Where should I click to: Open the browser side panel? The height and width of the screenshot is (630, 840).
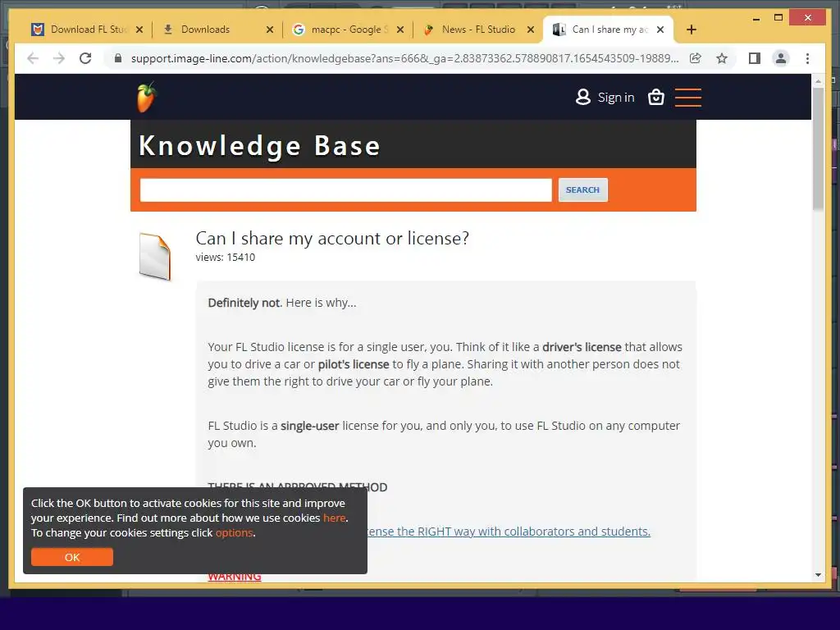[x=755, y=58]
